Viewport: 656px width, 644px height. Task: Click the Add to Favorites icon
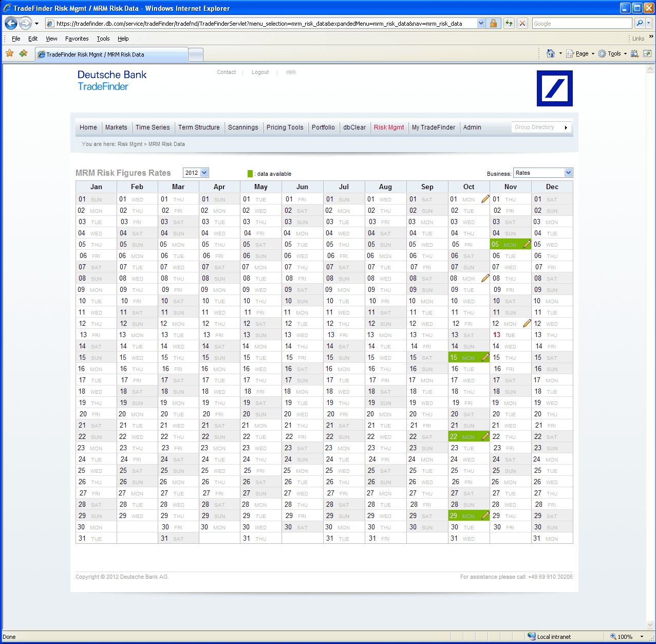click(23, 53)
